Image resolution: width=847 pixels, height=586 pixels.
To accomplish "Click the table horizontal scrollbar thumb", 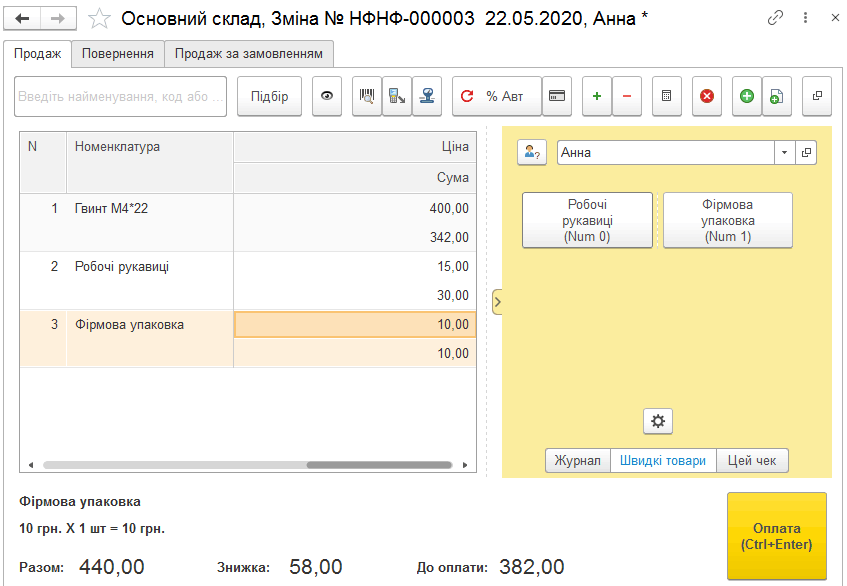I will click(x=379, y=465).
